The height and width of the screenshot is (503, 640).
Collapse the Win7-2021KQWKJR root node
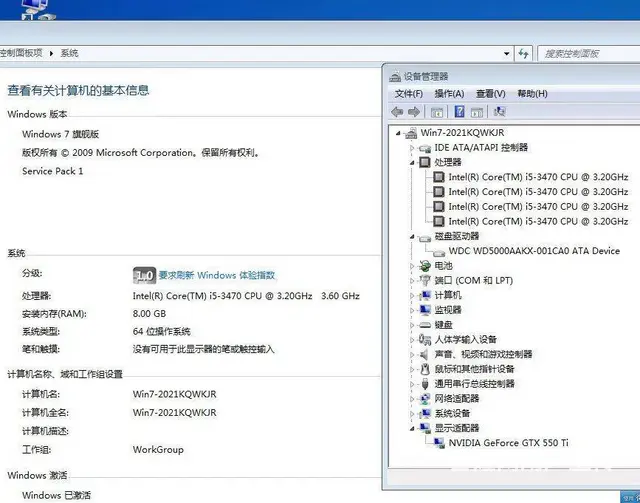(x=398, y=133)
